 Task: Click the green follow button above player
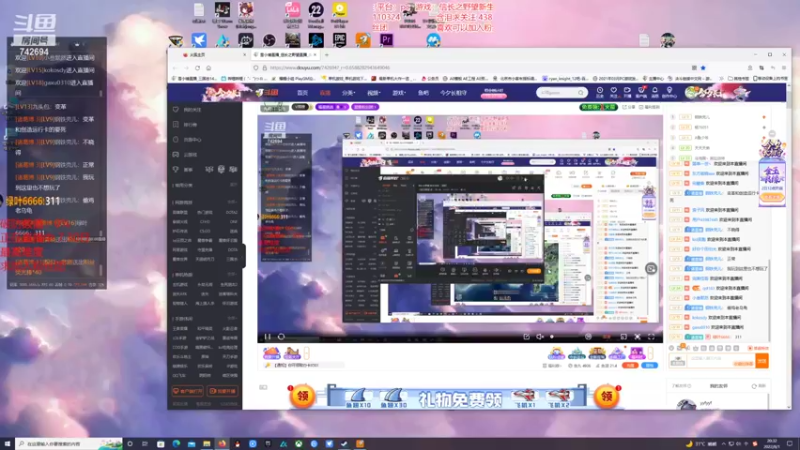(598, 107)
